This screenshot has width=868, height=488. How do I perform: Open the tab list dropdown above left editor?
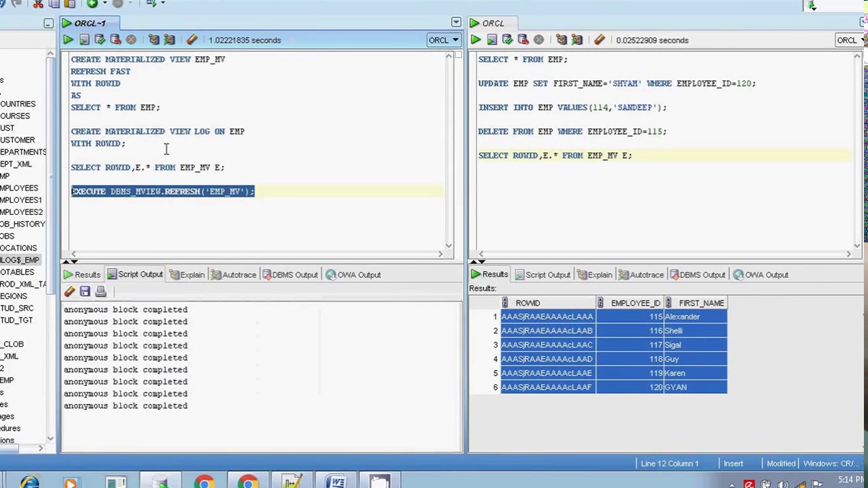(456, 23)
